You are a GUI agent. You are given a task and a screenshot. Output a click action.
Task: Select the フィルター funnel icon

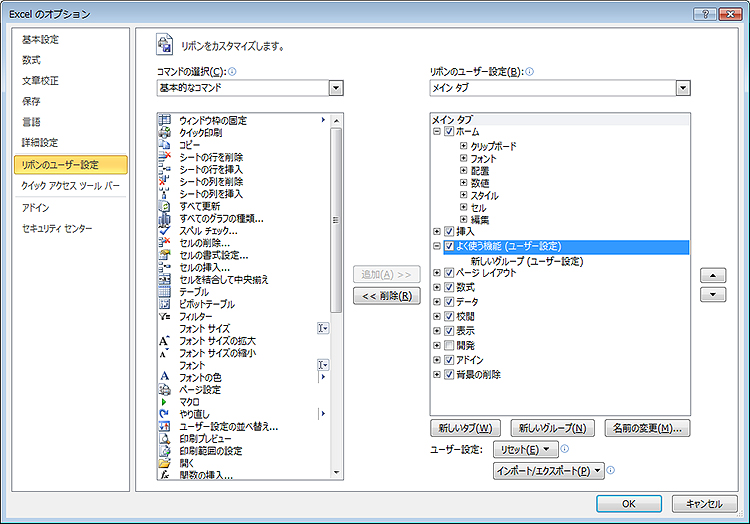coord(165,317)
